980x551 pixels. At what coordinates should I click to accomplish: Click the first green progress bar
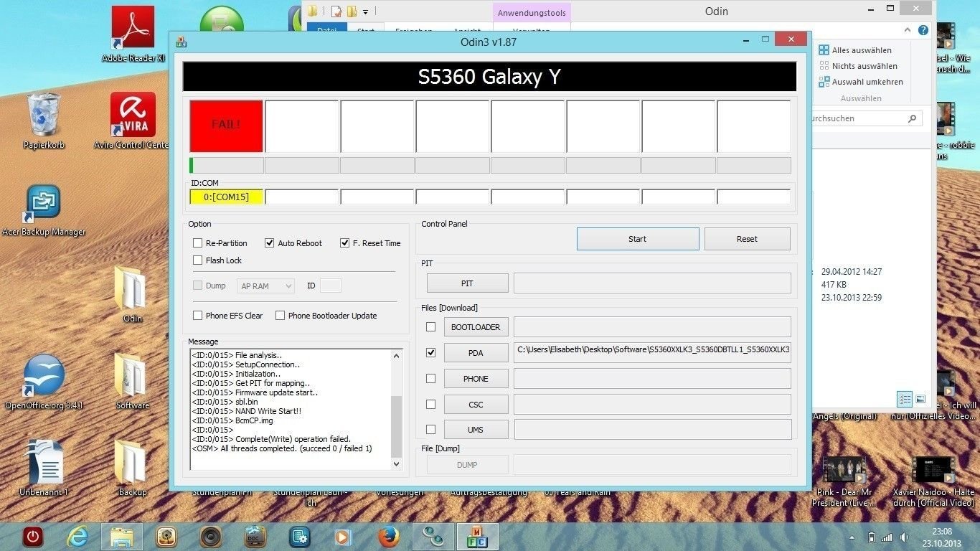pyautogui.click(x=226, y=165)
